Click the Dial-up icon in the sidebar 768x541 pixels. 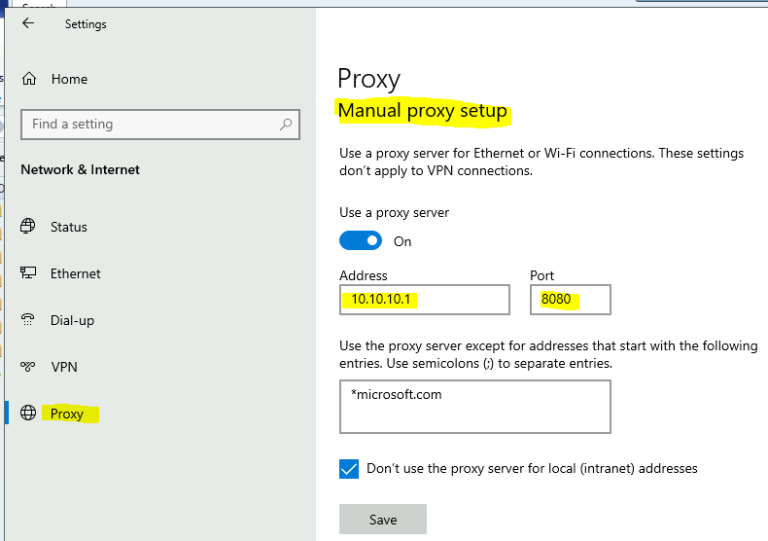pyautogui.click(x=29, y=320)
